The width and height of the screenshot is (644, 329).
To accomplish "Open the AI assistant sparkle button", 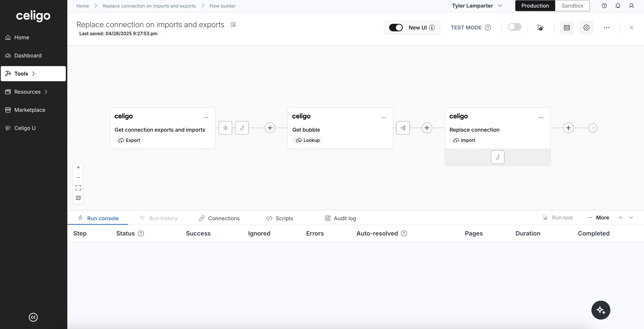I will pyautogui.click(x=601, y=310).
